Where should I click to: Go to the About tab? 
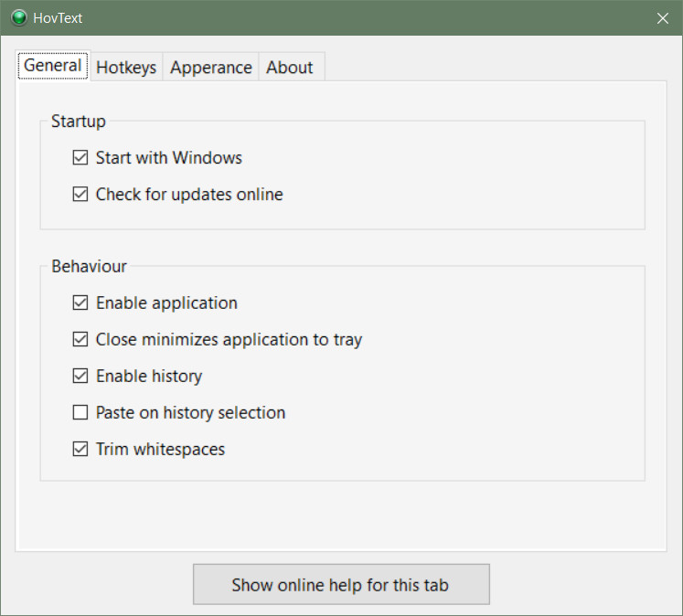pyautogui.click(x=290, y=68)
